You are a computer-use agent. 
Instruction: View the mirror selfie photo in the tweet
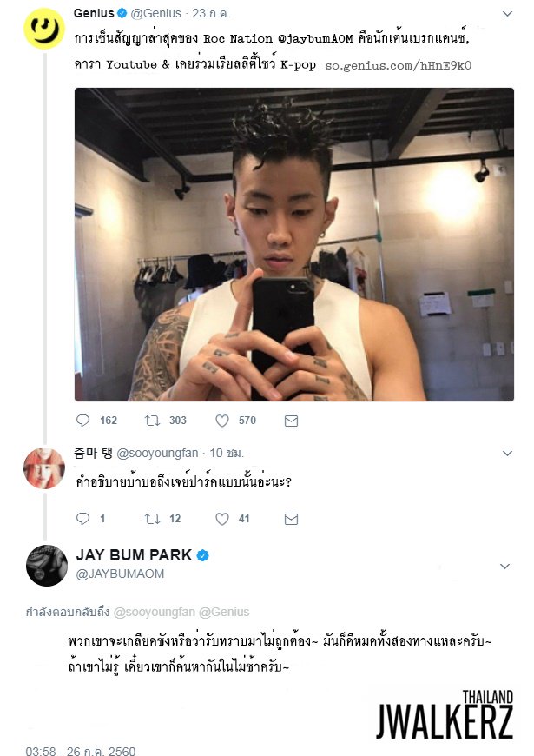pos(294,244)
